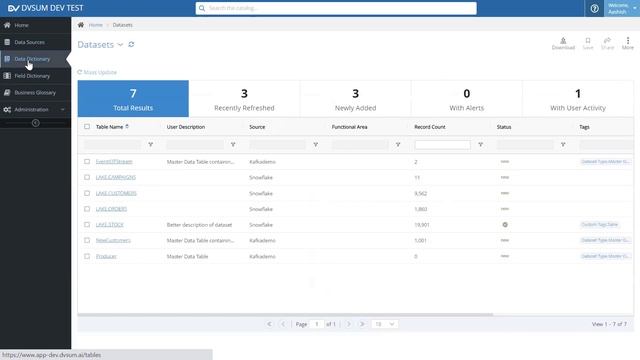Check the LAKE.STOCK row checkbox
640x360 pixels.
87,224
